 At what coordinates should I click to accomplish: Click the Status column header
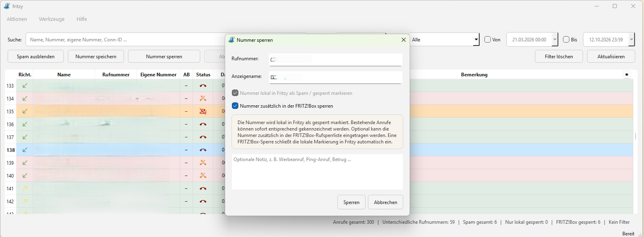tap(203, 75)
